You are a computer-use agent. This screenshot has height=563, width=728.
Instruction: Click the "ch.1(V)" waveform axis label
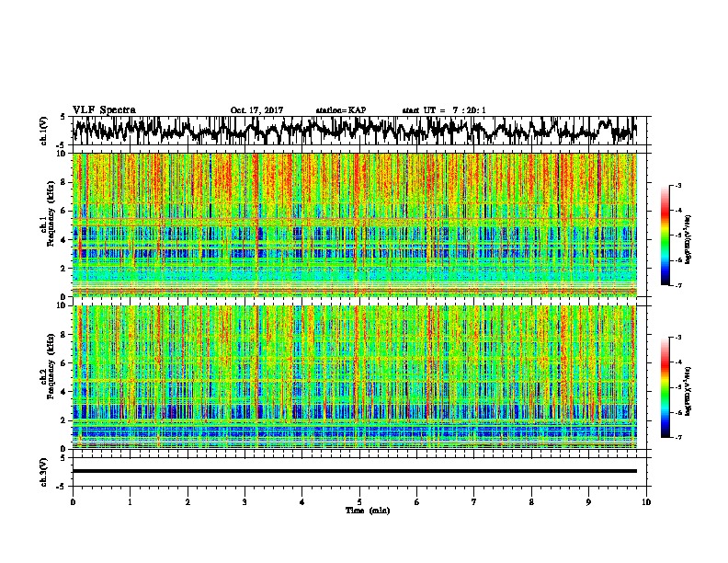click(44, 131)
